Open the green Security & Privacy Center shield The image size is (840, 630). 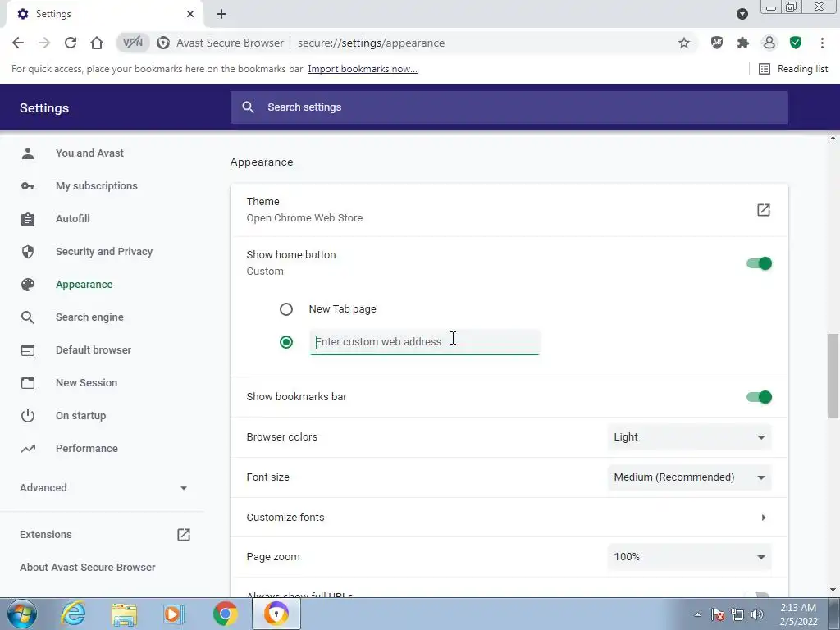[x=796, y=43]
